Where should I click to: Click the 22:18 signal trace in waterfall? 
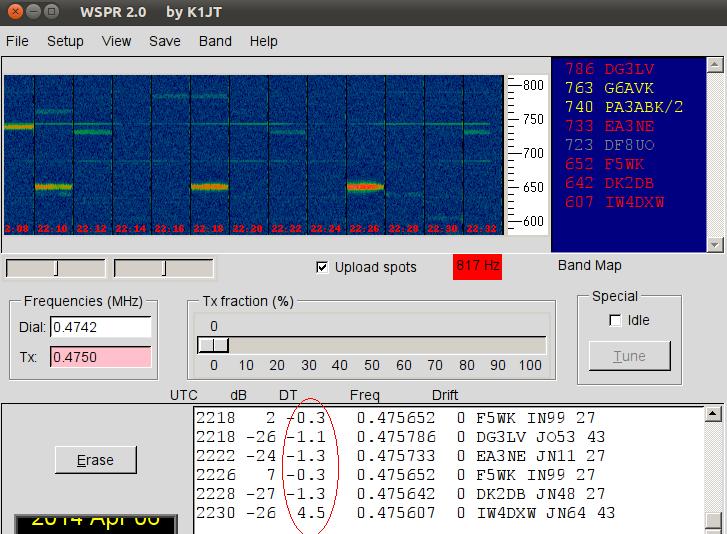coord(210,187)
